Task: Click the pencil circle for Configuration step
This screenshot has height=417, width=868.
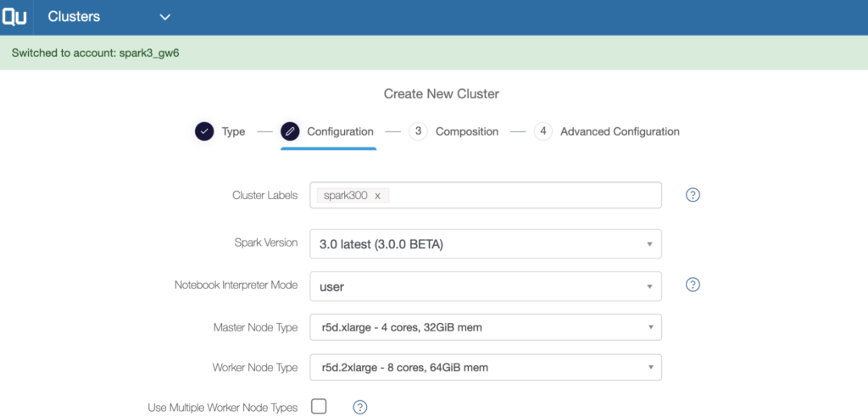Action: coord(290,132)
